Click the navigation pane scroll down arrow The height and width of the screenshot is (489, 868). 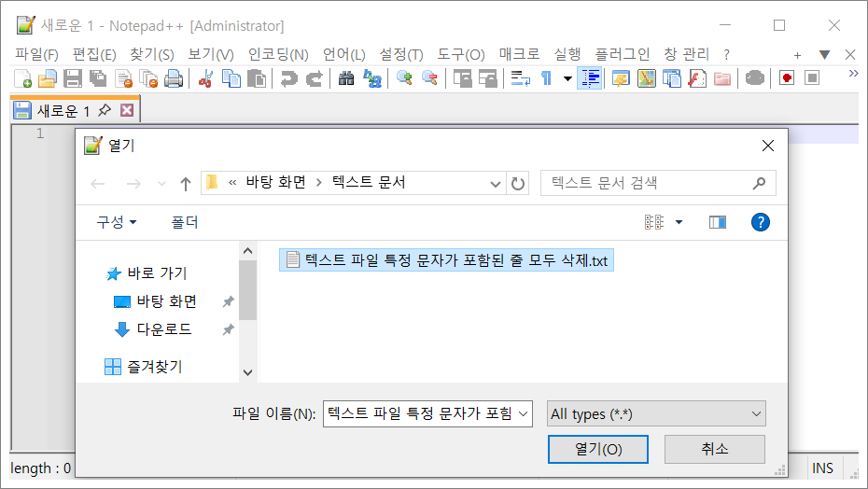point(248,372)
